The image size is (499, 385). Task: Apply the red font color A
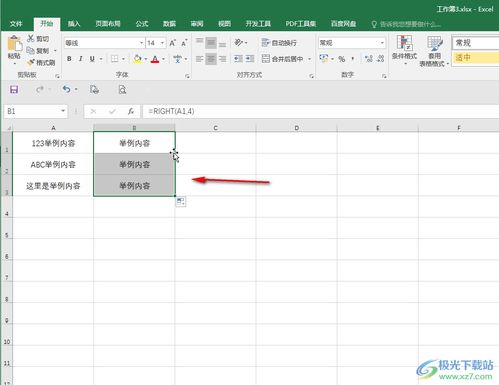point(155,59)
